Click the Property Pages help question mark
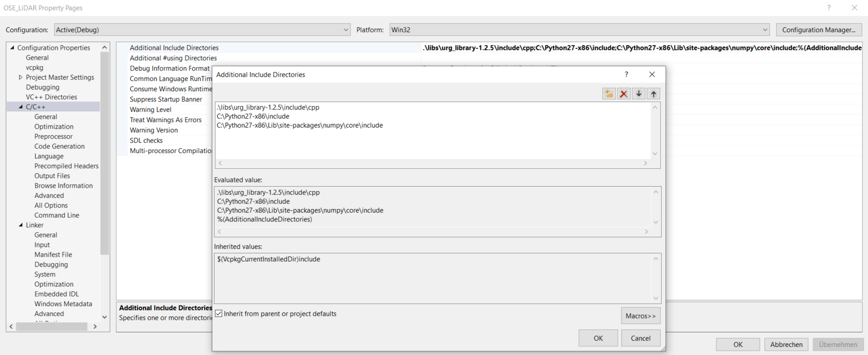The image size is (868, 355). pos(829,8)
